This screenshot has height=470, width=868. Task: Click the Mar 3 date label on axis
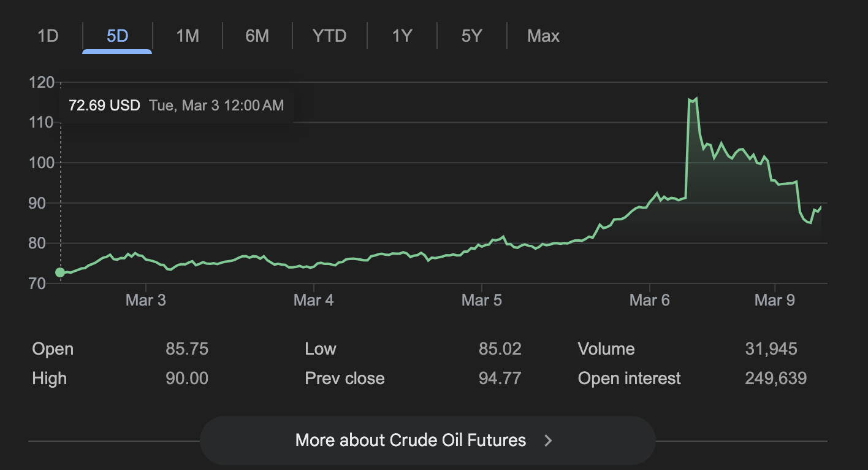click(x=145, y=300)
